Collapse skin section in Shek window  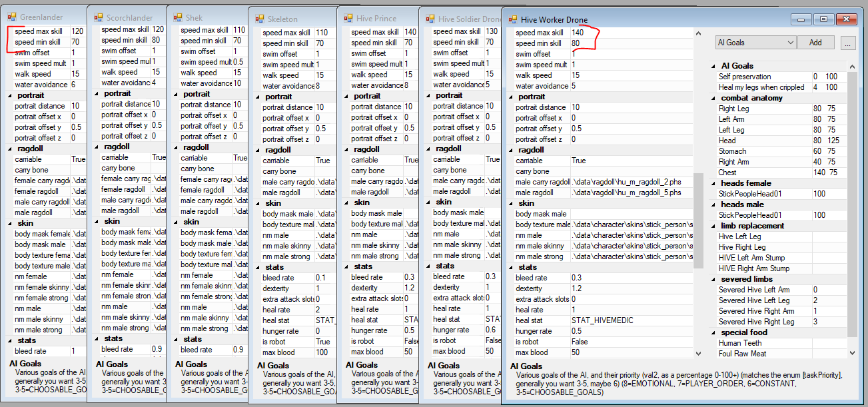pyautogui.click(x=176, y=222)
